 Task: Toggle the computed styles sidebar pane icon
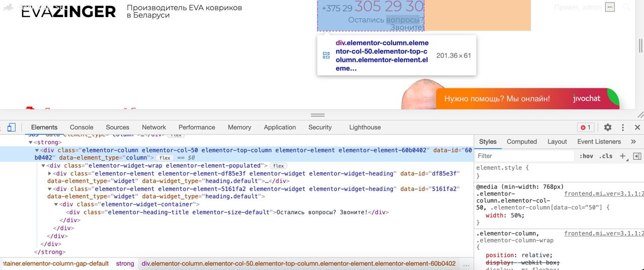[637, 156]
